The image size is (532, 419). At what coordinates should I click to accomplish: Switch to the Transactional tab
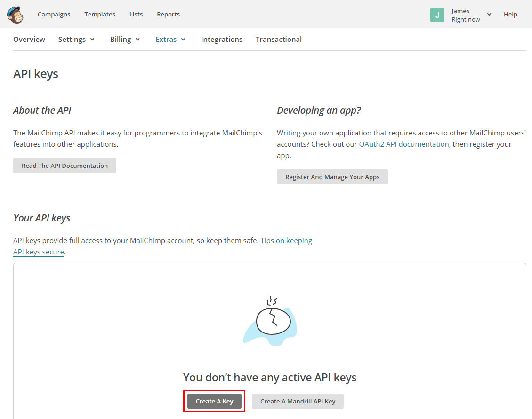[x=279, y=40]
